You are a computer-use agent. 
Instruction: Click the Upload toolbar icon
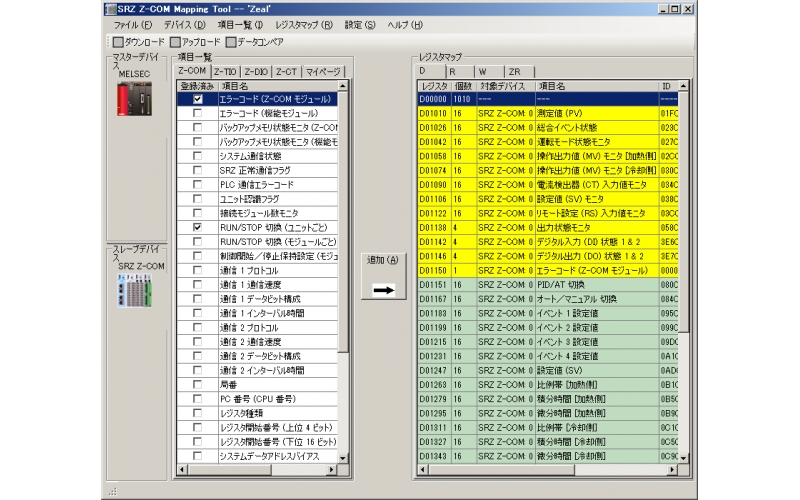(x=176, y=42)
